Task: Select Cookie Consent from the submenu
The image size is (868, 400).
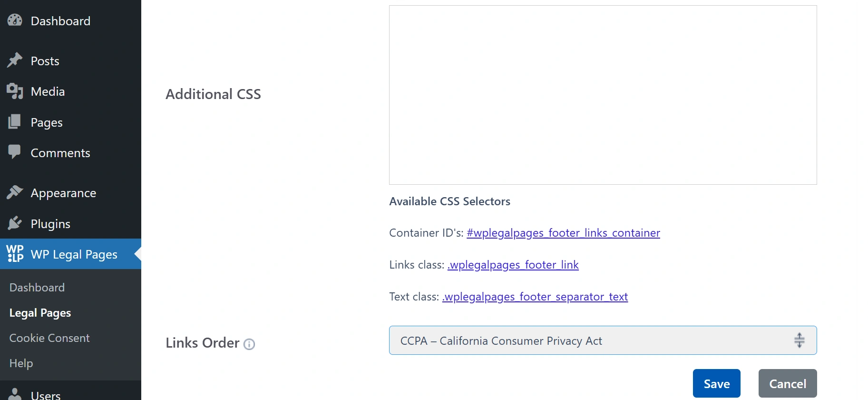Action: coord(49,338)
